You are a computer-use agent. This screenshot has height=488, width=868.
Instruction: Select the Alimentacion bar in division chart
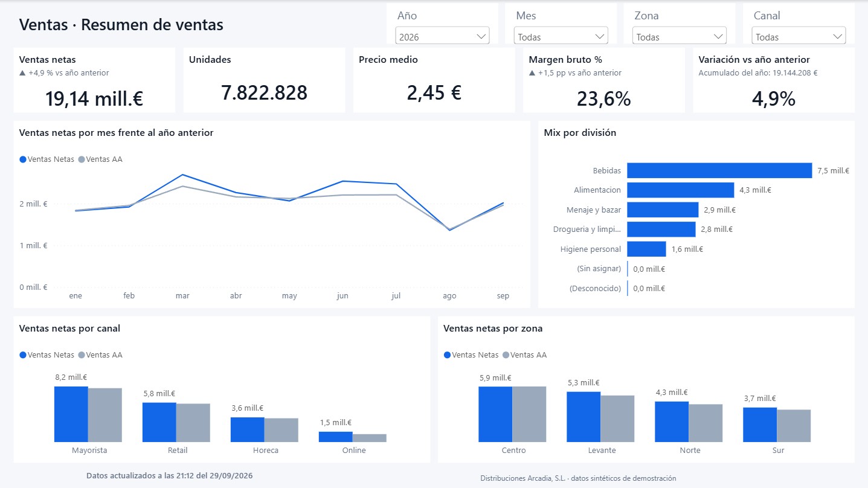(680, 190)
